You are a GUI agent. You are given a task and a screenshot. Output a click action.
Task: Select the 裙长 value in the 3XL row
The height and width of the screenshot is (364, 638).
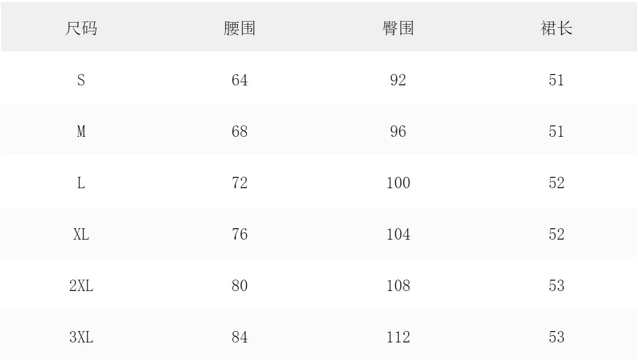point(556,338)
